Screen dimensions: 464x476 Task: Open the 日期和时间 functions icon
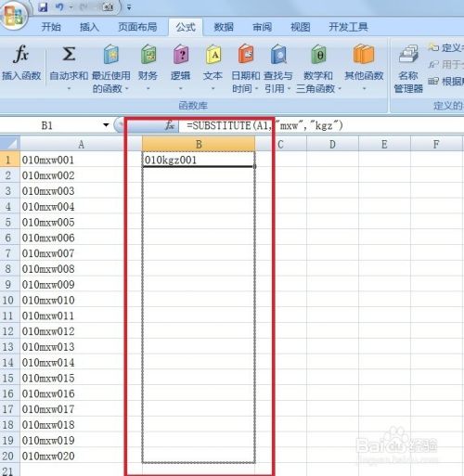click(246, 54)
